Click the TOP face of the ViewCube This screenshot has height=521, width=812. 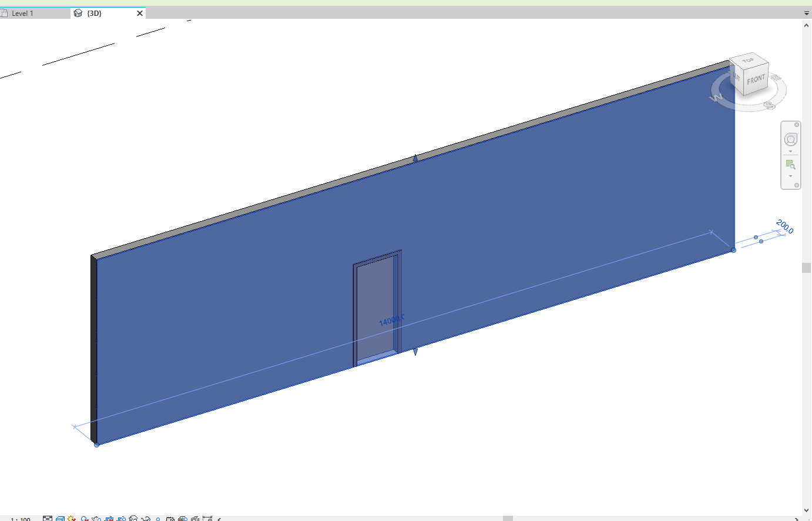click(749, 61)
